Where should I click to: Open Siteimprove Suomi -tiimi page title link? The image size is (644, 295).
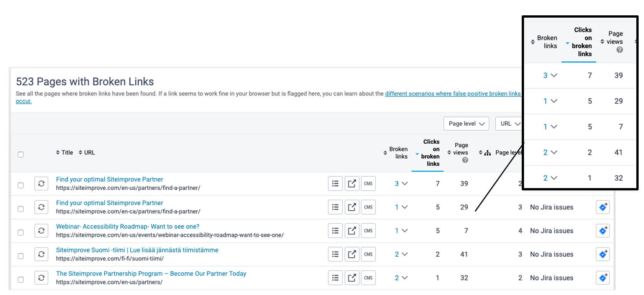137,250
